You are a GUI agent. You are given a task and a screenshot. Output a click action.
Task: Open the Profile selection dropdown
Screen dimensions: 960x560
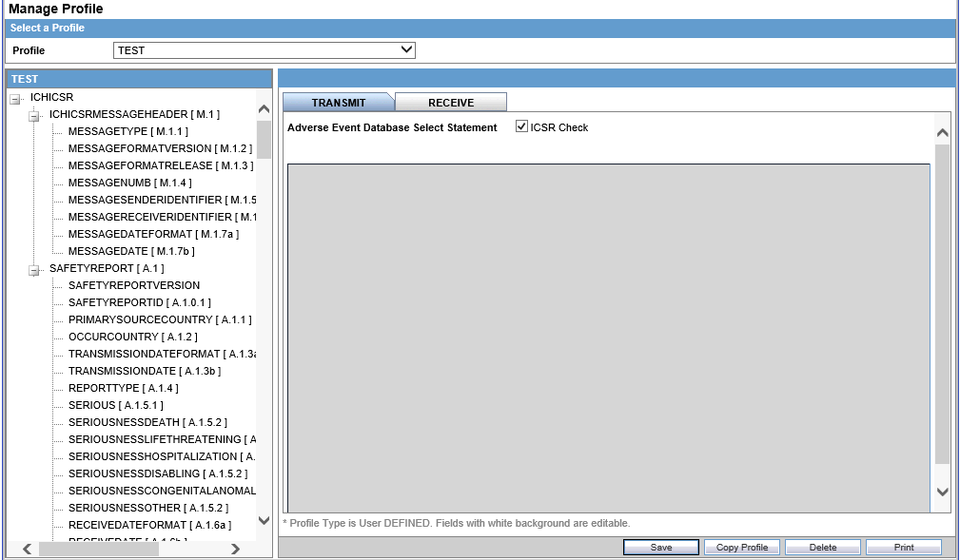tap(406, 49)
